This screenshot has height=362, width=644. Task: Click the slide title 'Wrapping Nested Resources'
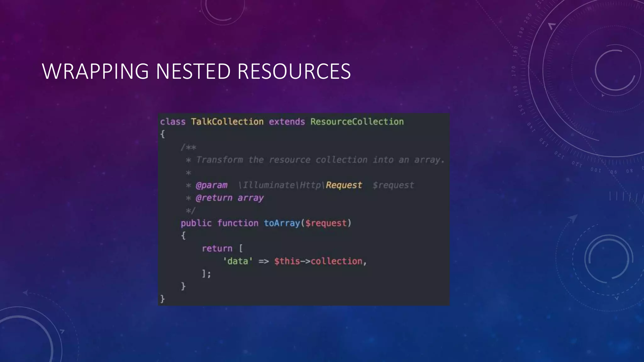coord(196,71)
